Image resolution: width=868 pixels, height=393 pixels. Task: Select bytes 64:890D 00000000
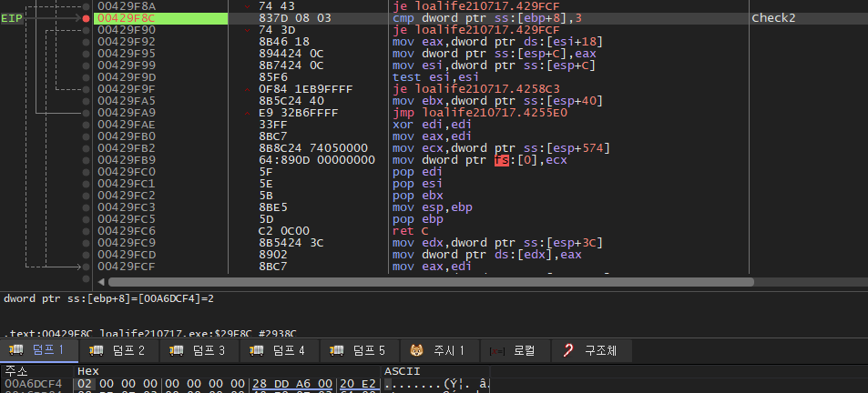pyautogui.click(x=317, y=160)
